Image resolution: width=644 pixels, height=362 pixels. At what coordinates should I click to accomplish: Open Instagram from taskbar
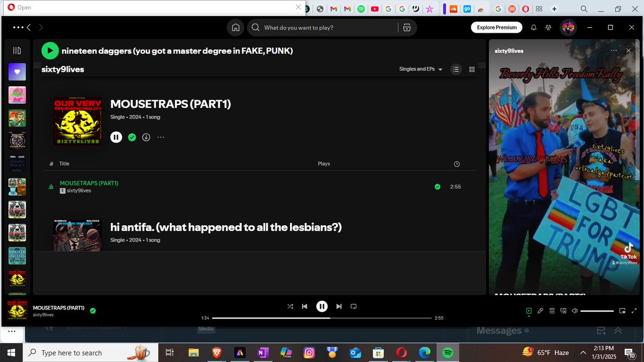(x=309, y=352)
